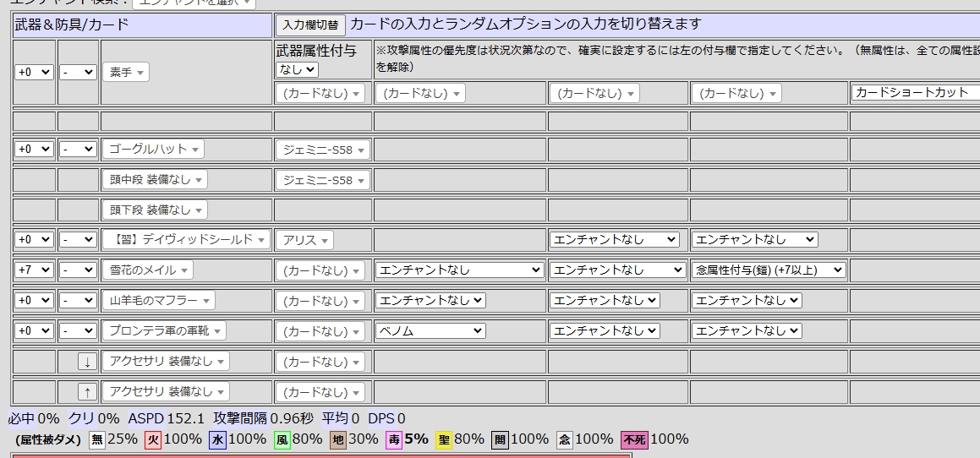Open first エンチャントなし in 山羊毛のマフラー row
Image resolution: width=980 pixels, height=458 pixels.
430,301
